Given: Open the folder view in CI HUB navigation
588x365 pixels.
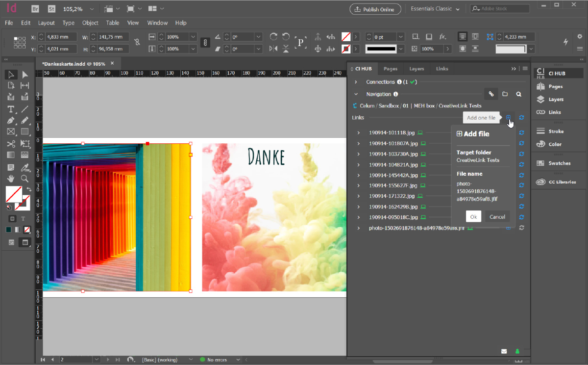Looking at the screenshot, I should click(x=505, y=94).
